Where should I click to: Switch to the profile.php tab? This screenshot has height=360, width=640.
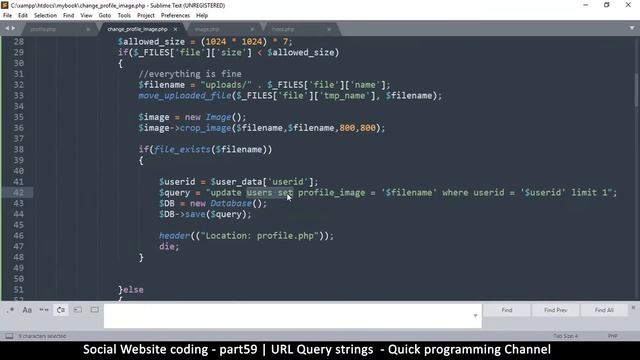pos(43,29)
